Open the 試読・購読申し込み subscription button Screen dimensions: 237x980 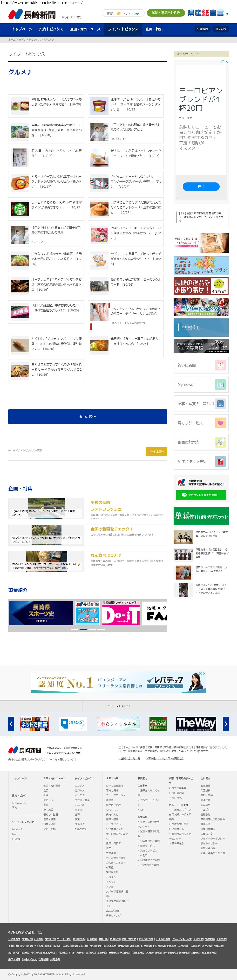(166, 13)
